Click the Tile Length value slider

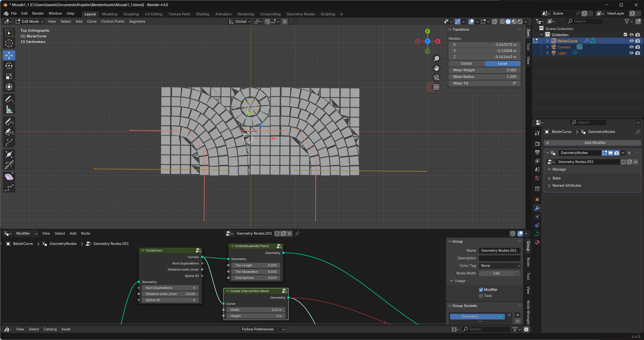coord(255,265)
